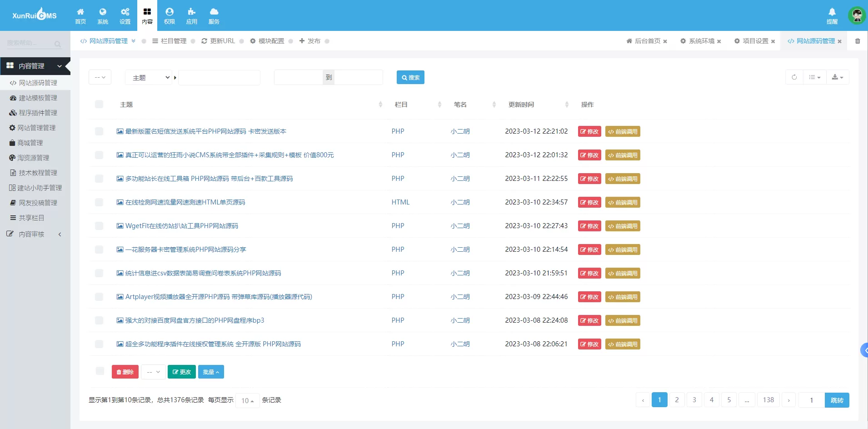Click the page number jump input field

[x=811, y=400]
